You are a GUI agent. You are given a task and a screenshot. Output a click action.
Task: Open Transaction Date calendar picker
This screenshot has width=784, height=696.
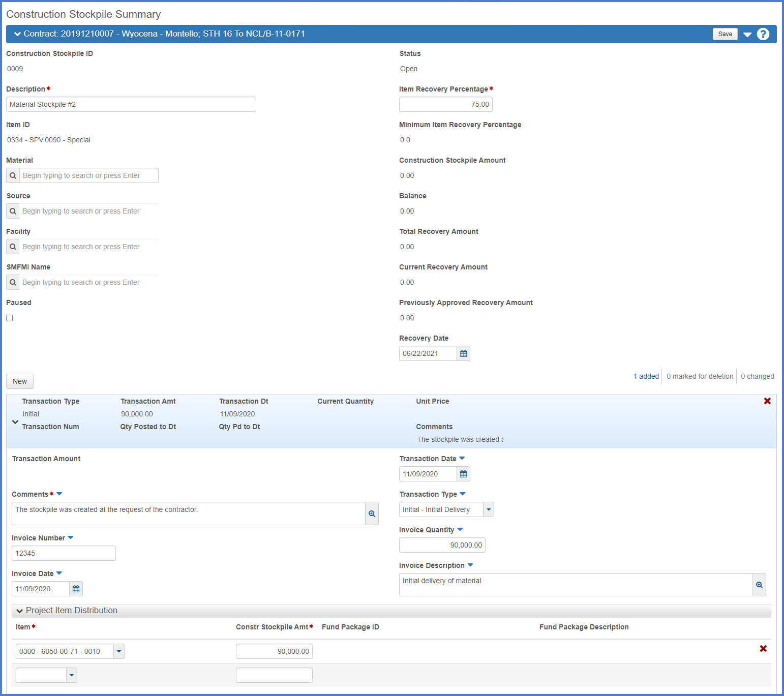(463, 474)
